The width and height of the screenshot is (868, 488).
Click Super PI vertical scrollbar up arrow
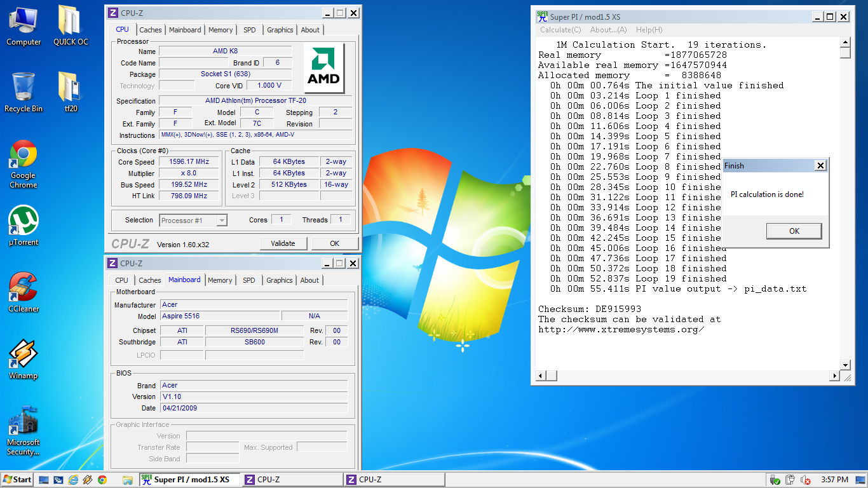coord(845,43)
